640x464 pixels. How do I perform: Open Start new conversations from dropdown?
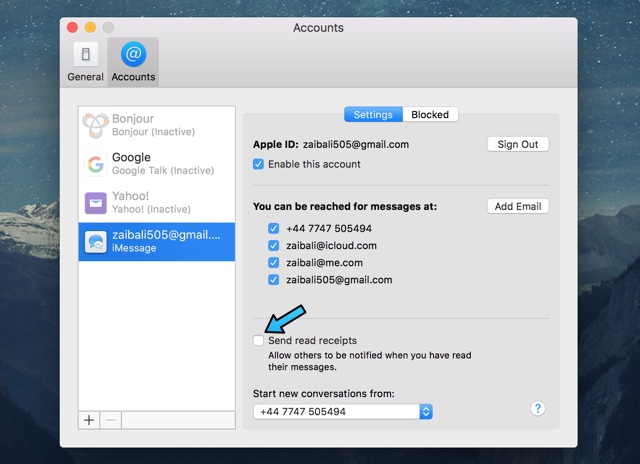coord(343,411)
